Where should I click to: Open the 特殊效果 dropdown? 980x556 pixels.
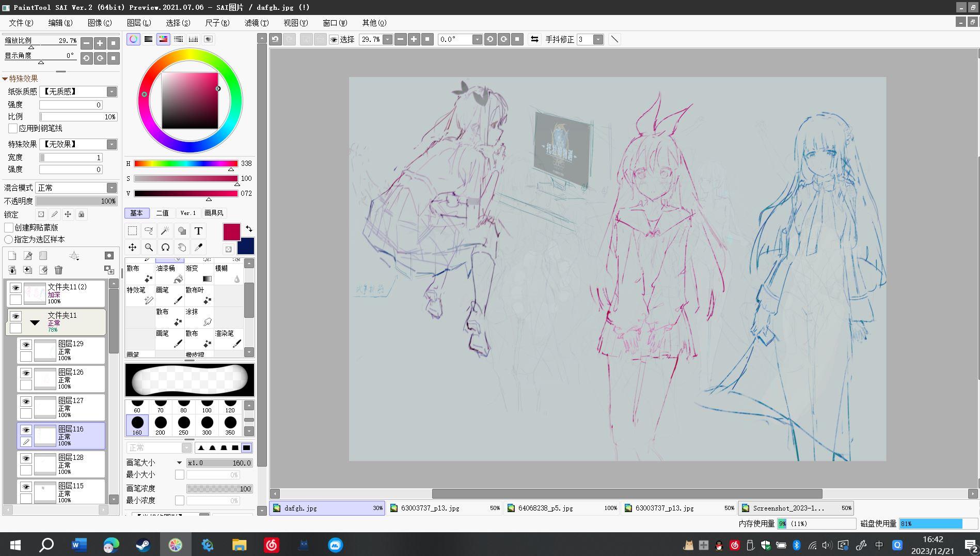(x=112, y=144)
